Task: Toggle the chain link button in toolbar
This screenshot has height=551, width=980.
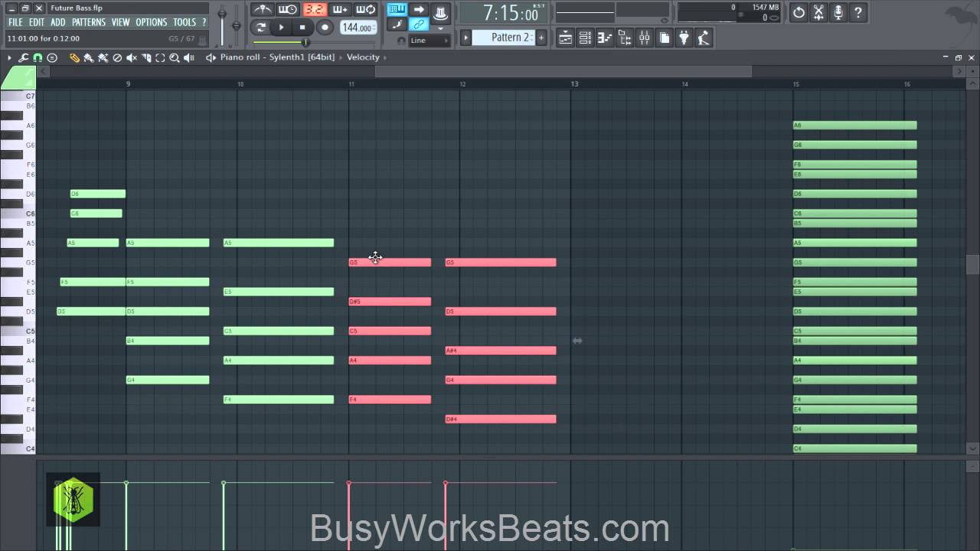Action: click(419, 24)
